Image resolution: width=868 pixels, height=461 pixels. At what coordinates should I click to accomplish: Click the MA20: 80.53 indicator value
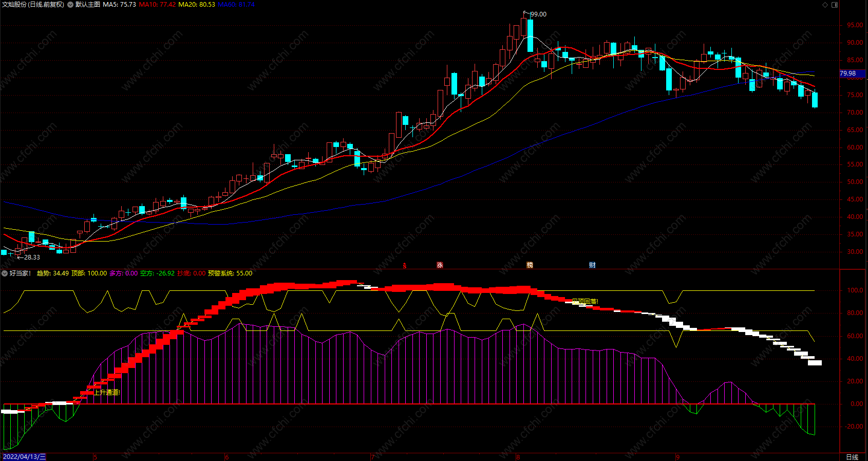click(x=197, y=5)
